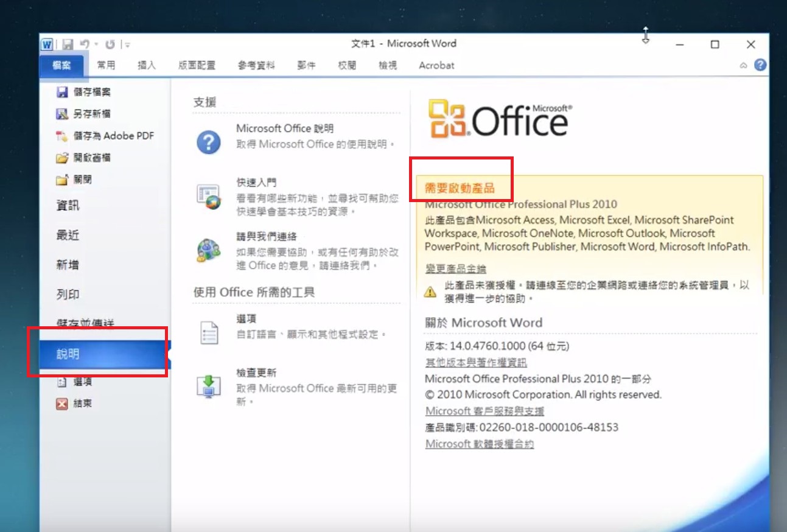
Task: Choose 另存新檔 (Save As) in the sidebar
Action: point(83,114)
